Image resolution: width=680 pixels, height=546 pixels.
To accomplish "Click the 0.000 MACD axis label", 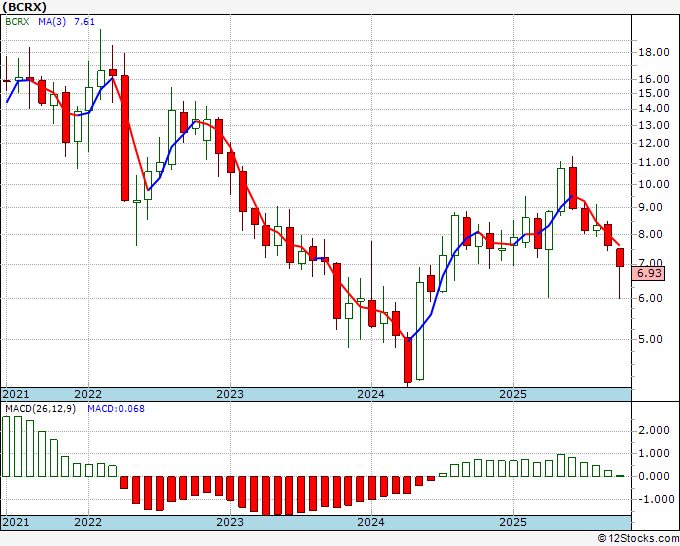I will (x=654, y=476).
